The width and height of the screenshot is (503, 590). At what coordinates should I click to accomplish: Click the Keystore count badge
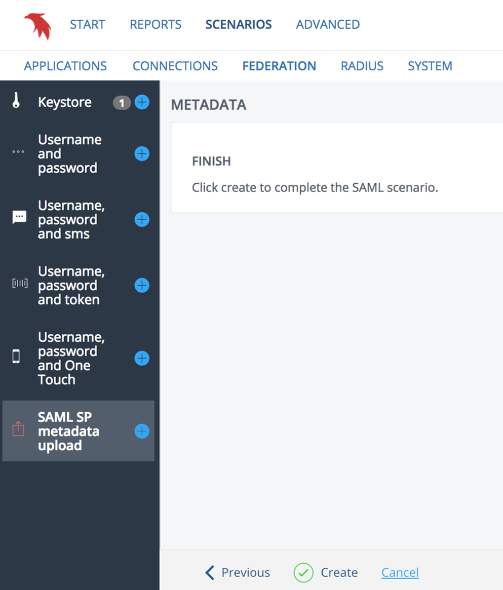coord(122,103)
